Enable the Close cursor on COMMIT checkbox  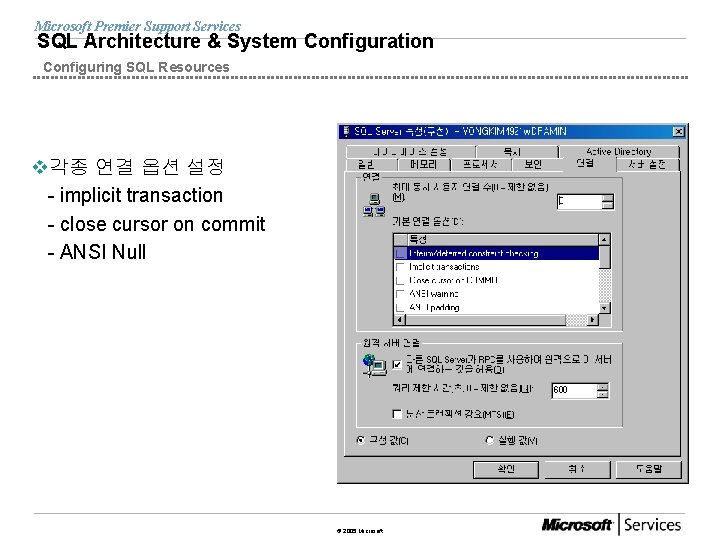(401, 280)
